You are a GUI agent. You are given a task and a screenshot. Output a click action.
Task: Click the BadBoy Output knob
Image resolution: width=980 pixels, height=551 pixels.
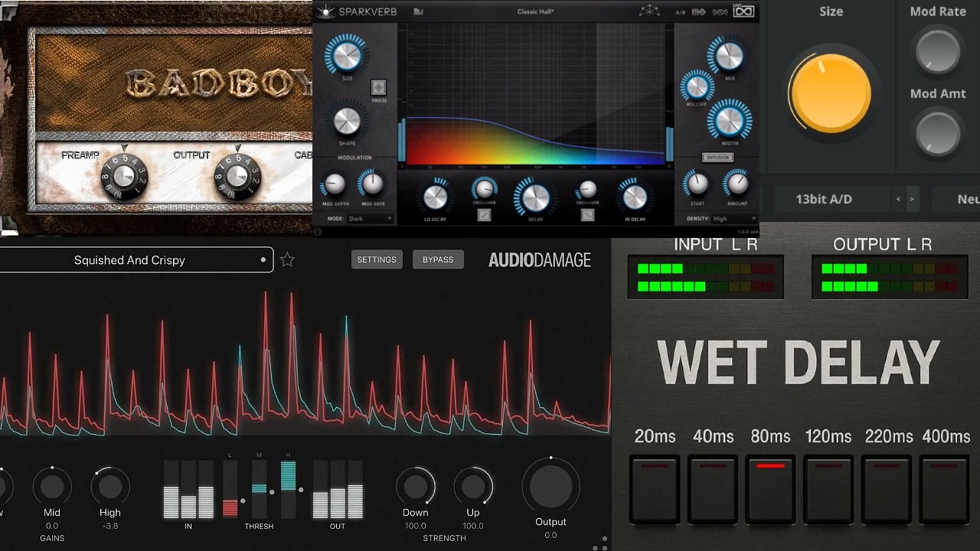(x=237, y=177)
